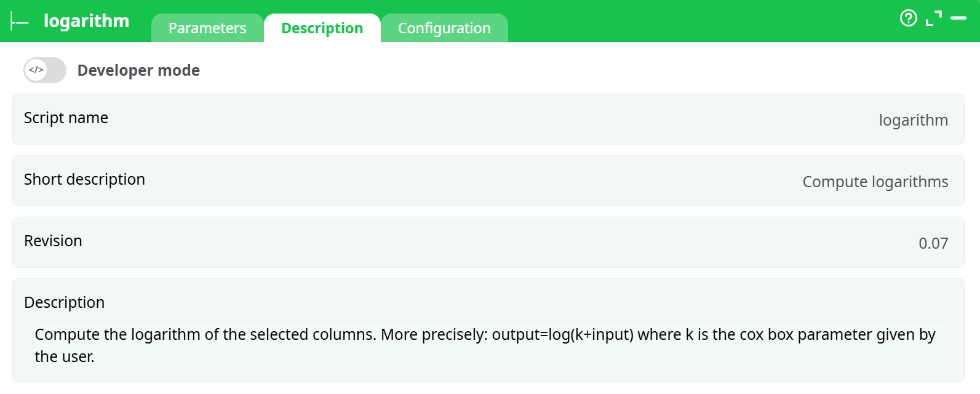Click the Script name row
The image size is (980, 394).
point(488,119)
